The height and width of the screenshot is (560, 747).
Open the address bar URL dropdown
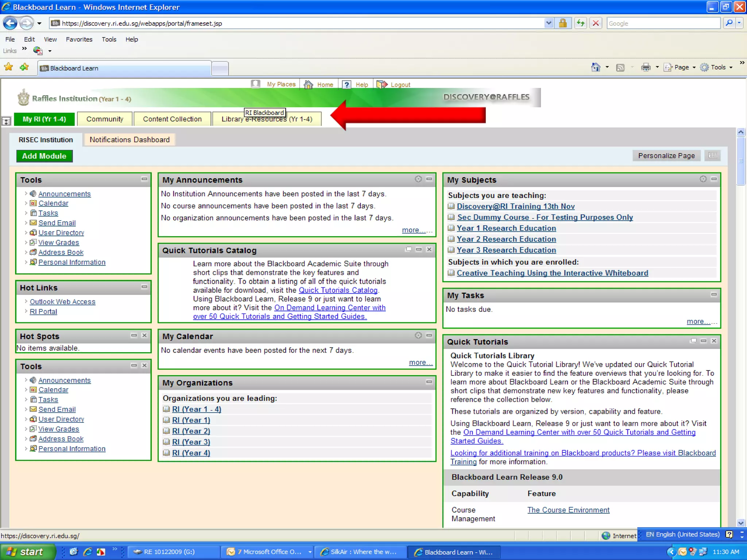click(549, 23)
